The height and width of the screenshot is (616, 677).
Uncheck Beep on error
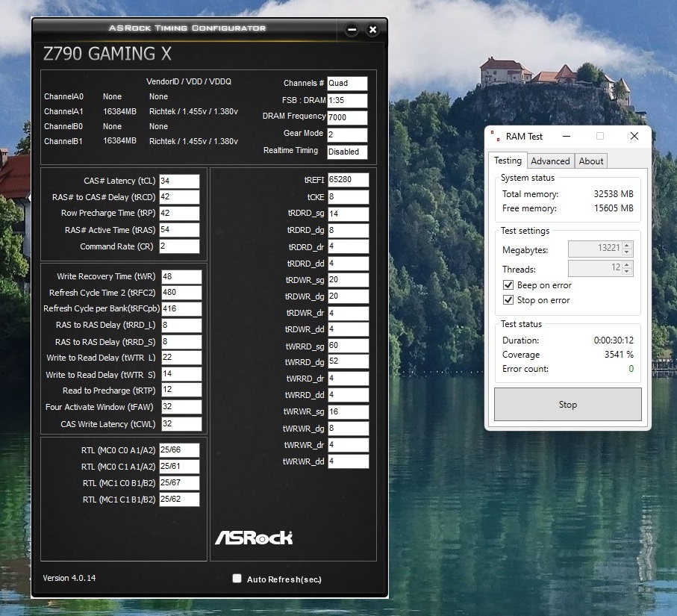(x=508, y=285)
